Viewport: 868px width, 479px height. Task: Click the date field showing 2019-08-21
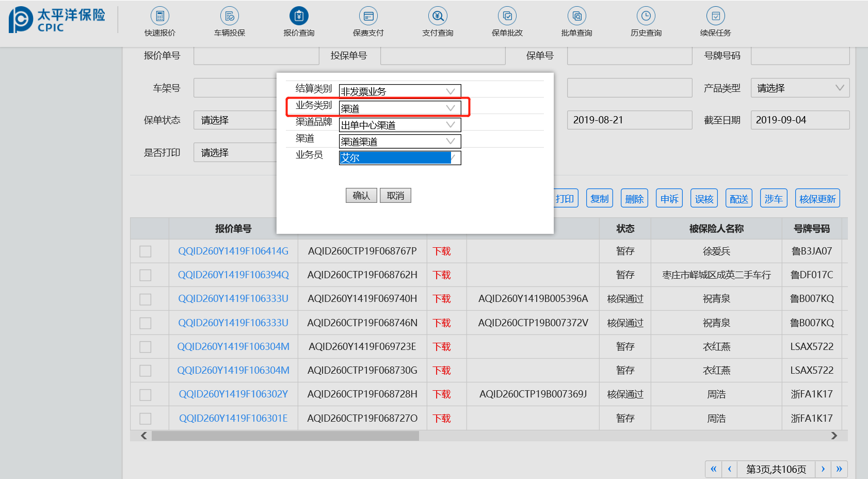pyautogui.click(x=630, y=120)
